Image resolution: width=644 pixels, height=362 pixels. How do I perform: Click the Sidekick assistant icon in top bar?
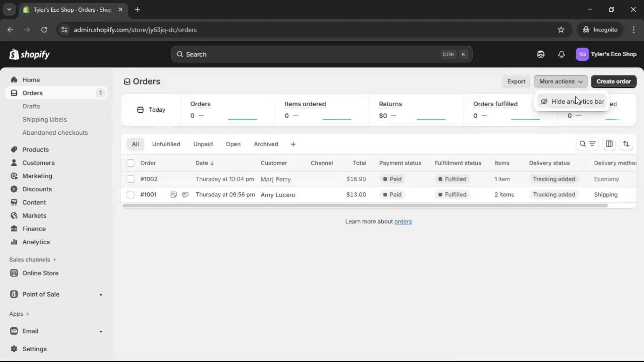click(x=541, y=54)
